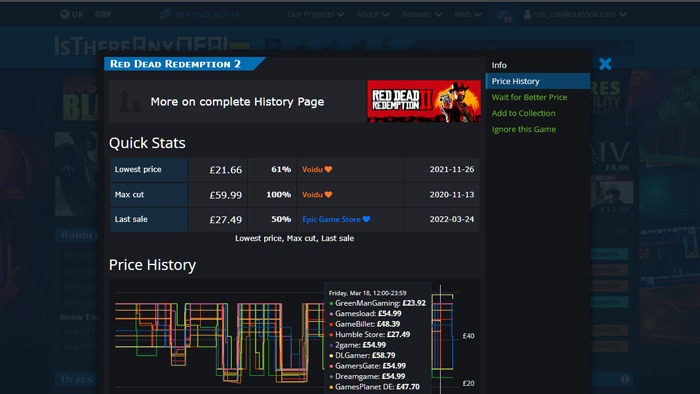This screenshot has width=700, height=394.
Task: Expand the Reviews dropdown menu
Action: pyautogui.click(x=421, y=14)
